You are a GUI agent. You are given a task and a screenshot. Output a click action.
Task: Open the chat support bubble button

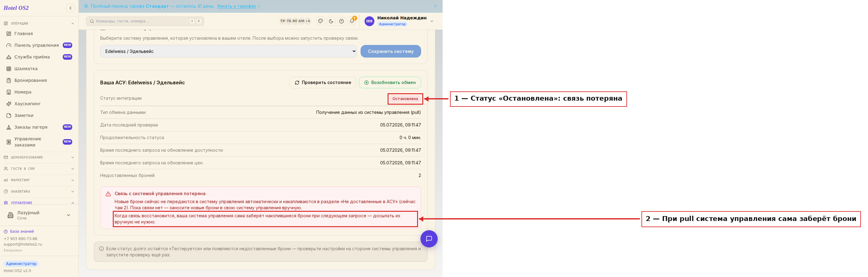428,239
